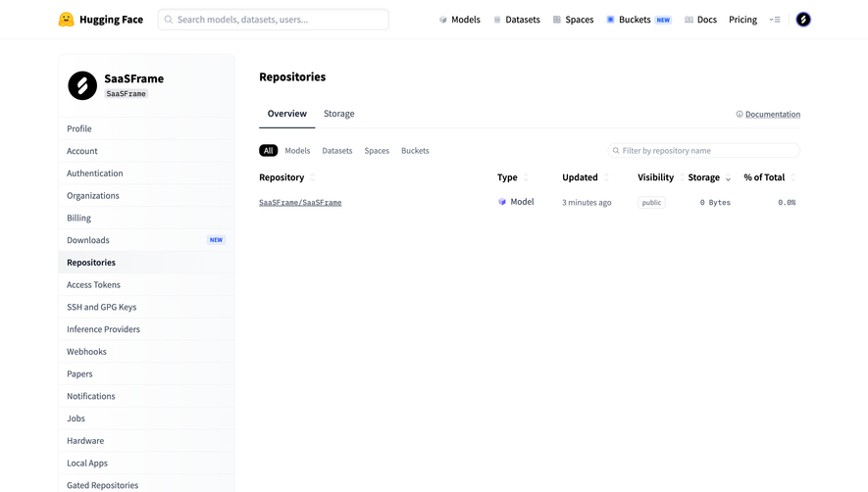Image resolution: width=868 pixels, height=492 pixels.
Task: Open Hardware in sidebar
Action: tap(146, 440)
